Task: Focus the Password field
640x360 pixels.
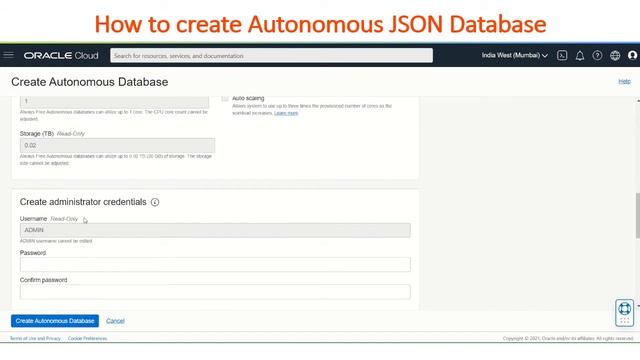Action: click(x=215, y=264)
